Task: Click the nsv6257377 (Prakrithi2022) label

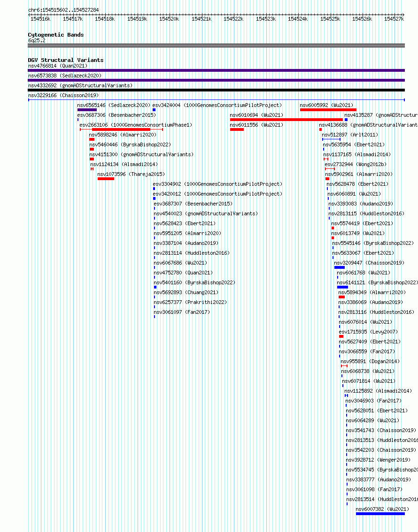Action: pyautogui.click(x=191, y=302)
